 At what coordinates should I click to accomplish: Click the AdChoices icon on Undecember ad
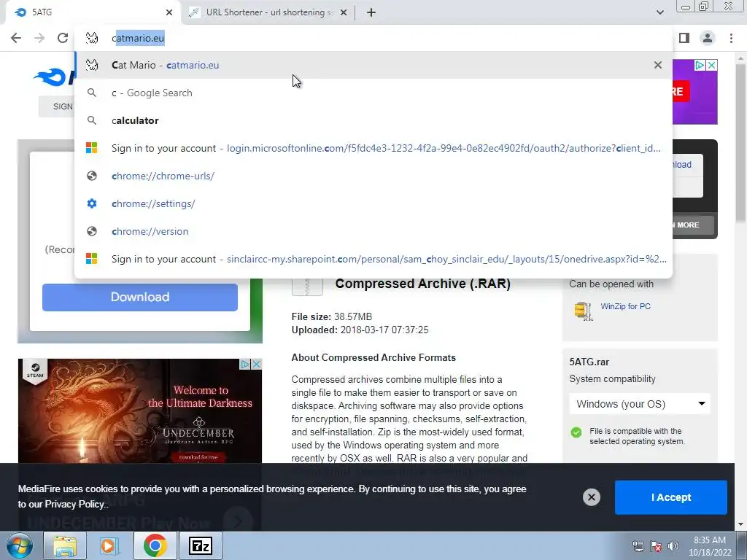(245, 365)
